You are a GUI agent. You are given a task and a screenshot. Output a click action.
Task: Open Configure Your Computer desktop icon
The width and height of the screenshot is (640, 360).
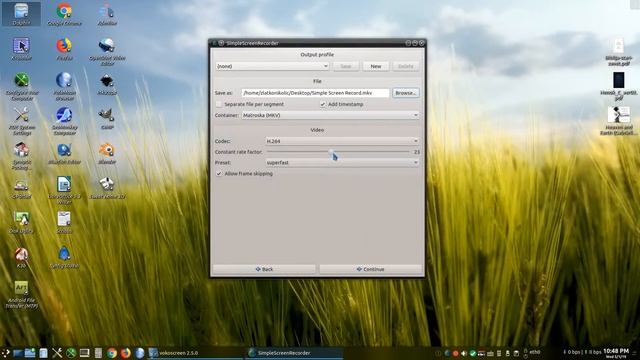(x=21, y=86)
